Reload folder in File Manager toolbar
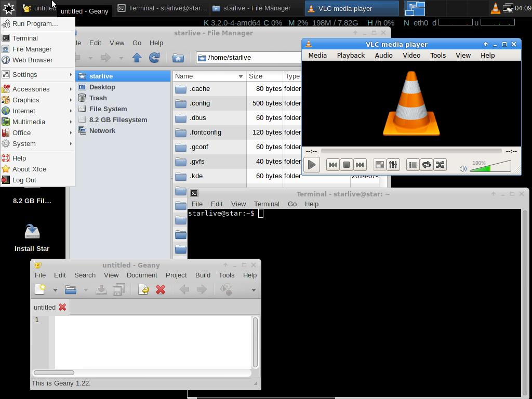 click(x=154, y=58)
